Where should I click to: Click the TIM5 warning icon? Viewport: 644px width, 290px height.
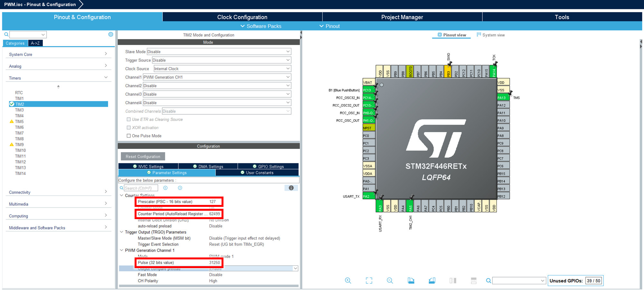(x=12, y=121)
